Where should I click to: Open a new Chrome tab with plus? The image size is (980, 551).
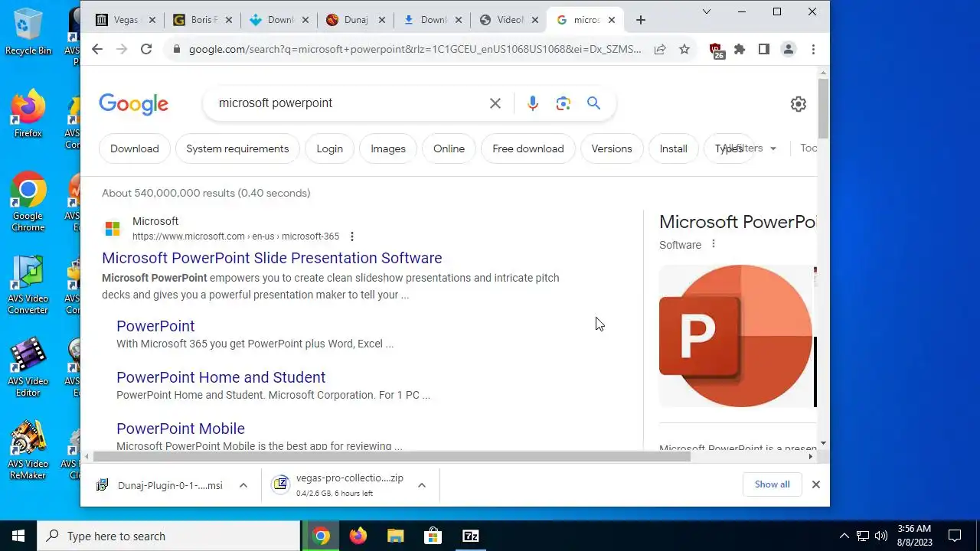[x=641, y=20]
